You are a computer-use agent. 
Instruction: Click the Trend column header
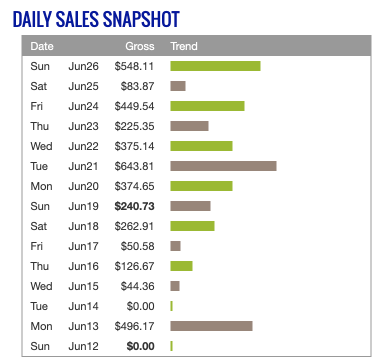pos(184,46)
